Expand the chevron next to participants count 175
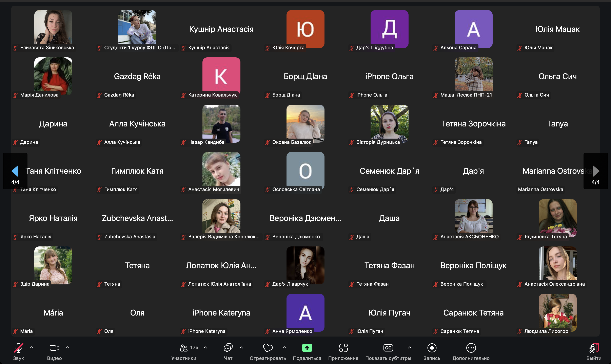611x364 pixels. [205, 347]
